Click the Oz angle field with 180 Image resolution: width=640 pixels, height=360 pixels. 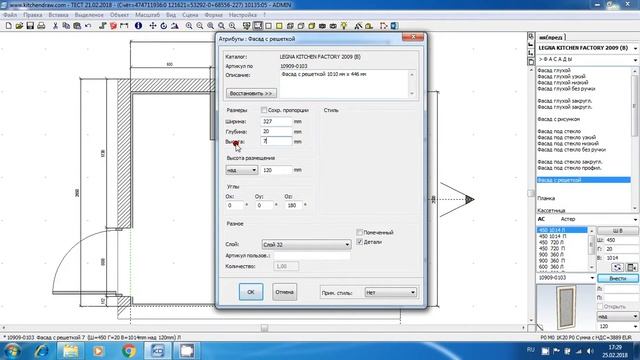[x=293, y=205]
